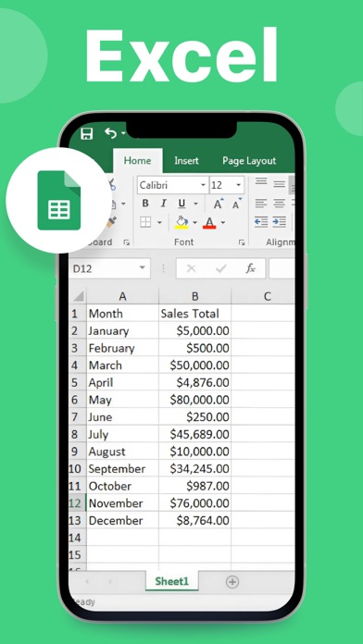The image size is (363, 644).
Task: Click the Select All corner triangle
Action: point(78,296)
